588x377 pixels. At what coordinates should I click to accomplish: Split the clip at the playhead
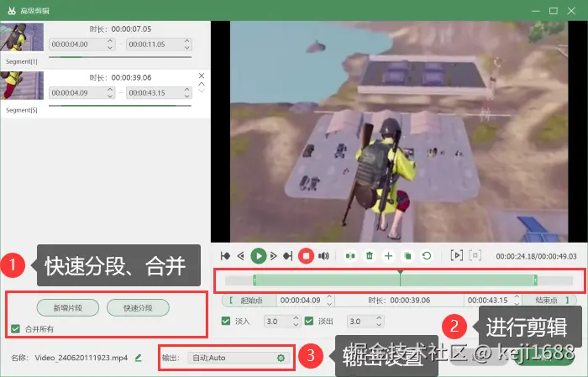(x=350, y=256)
